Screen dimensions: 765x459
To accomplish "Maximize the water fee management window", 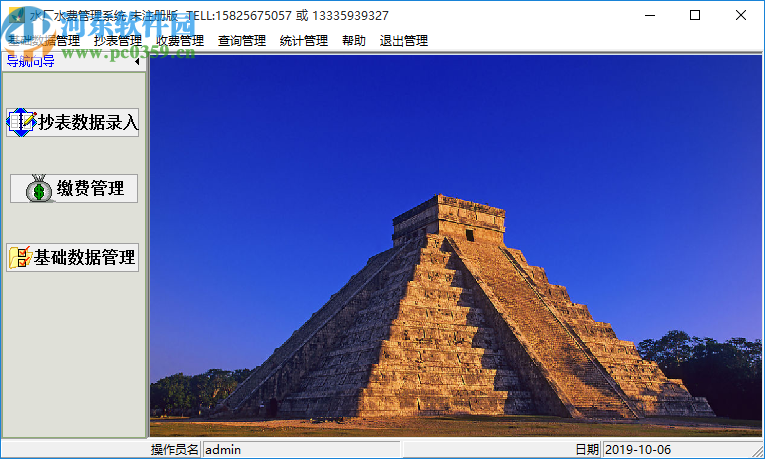I will (695, 15).
